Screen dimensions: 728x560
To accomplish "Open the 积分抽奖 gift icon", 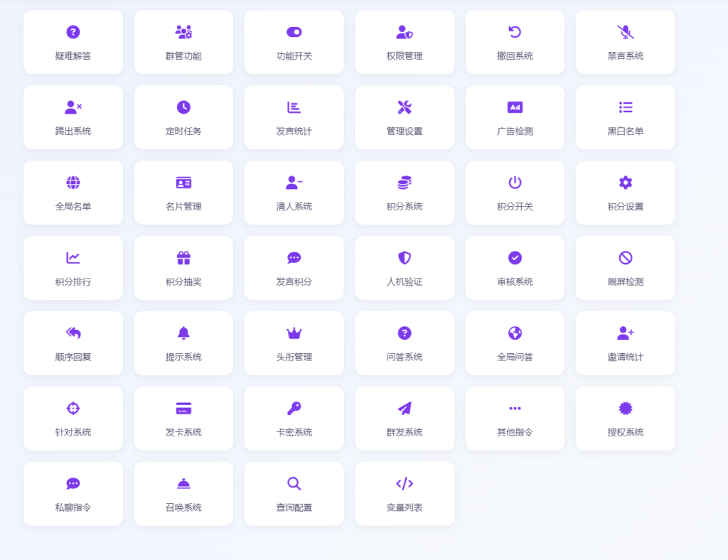I will coord(183,257).
